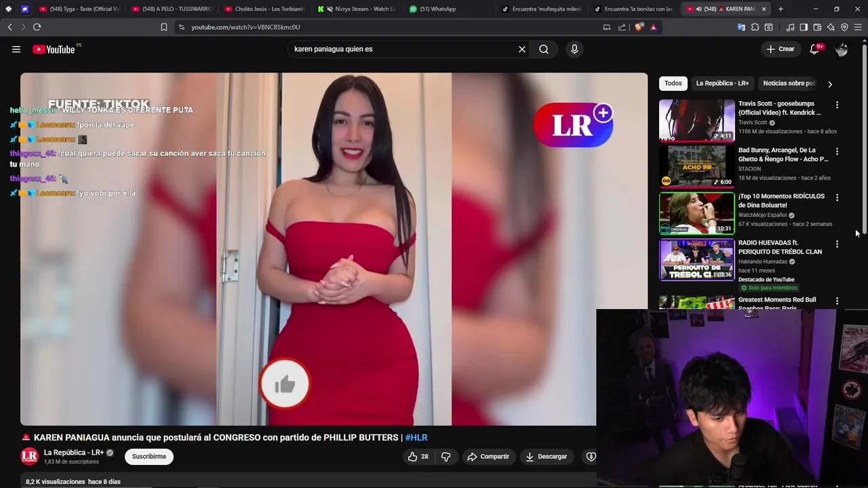This screenshot has width=868, height=488.
Task: Open options for RADIO HUEVADAS video
Action: click(837, 244)
